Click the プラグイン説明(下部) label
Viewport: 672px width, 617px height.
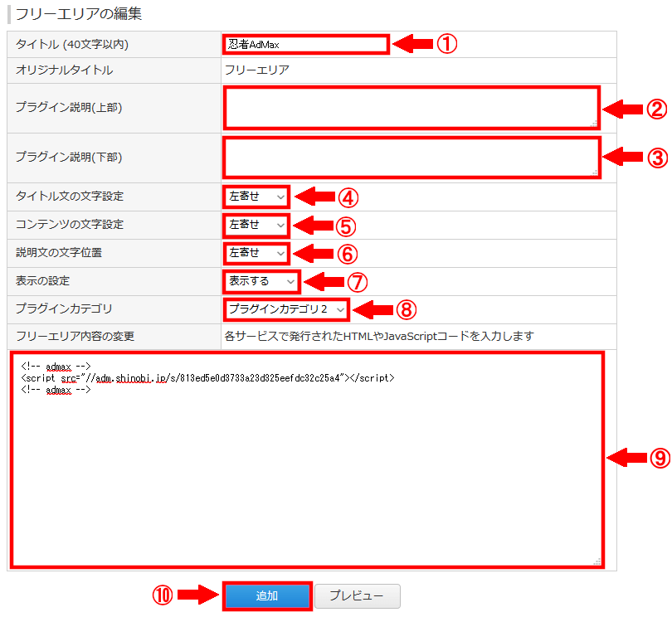coord(69,158)
